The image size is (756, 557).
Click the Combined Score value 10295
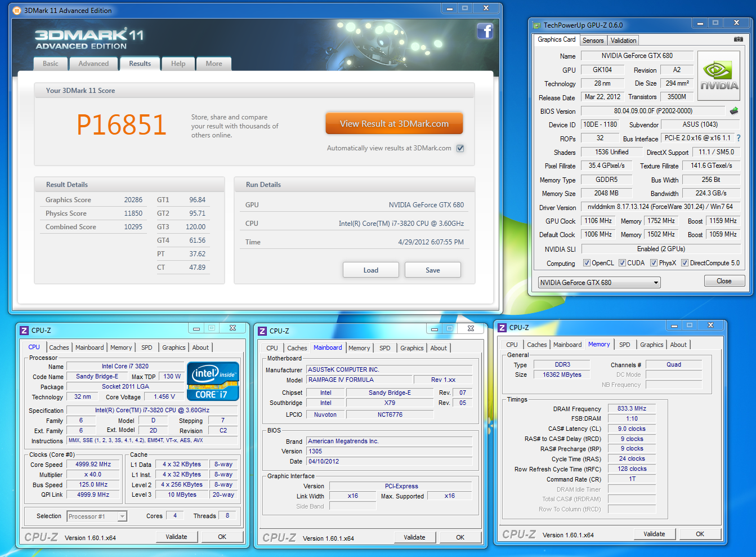click(133, 227)
